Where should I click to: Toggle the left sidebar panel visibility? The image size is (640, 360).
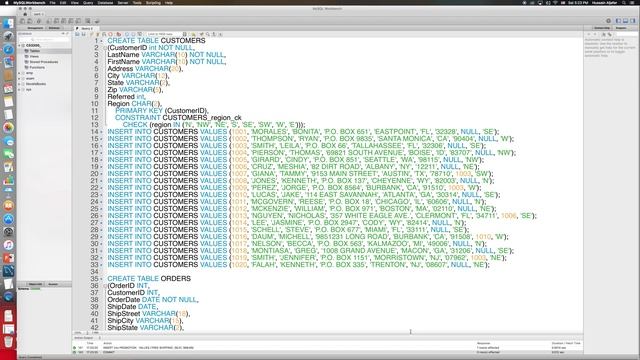tap(618, 21)
